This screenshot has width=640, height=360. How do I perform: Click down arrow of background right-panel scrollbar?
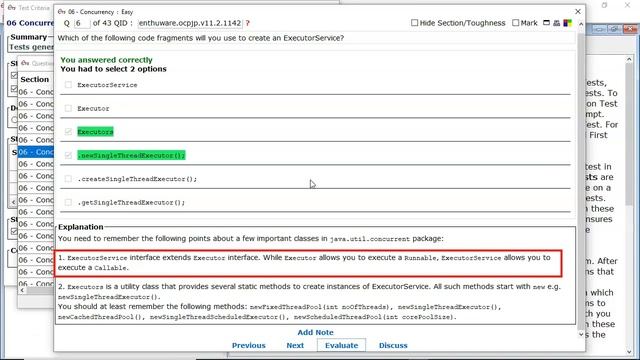[x=629, y=351]
